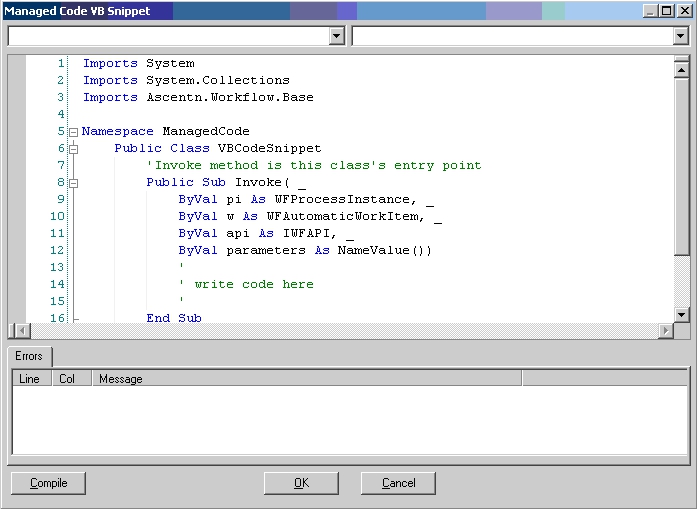Collapse the Namespace ManagedCode code region
The width and height of the screenshot is (697, 509).
[74, 132]
